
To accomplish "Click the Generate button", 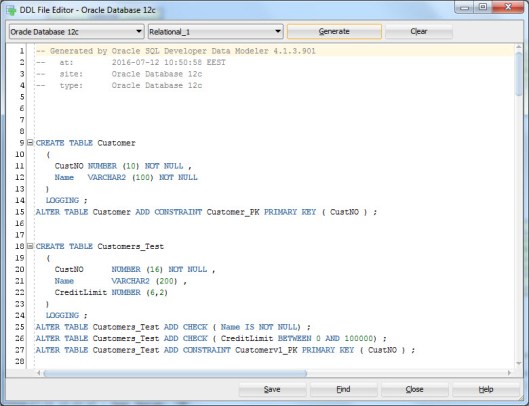I will (334, 31).
